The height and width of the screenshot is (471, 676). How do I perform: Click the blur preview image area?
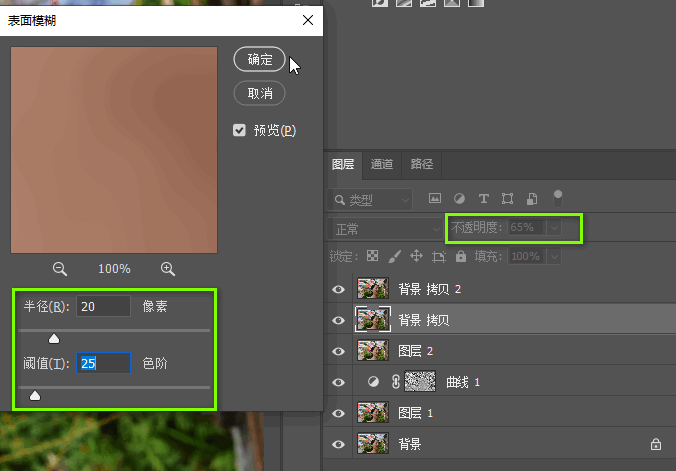tap(114, 150)
